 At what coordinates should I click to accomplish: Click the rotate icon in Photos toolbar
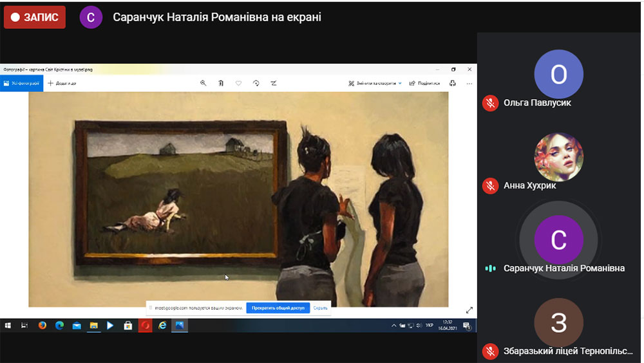256,84
